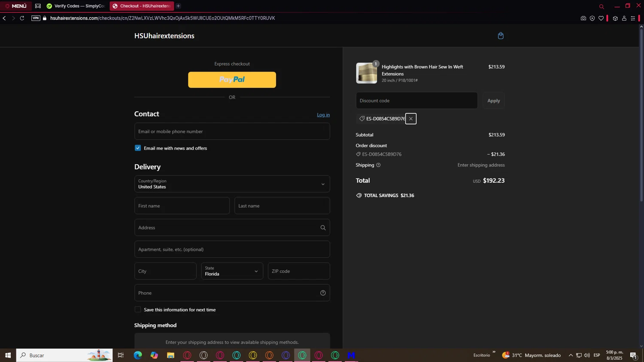Open the tab islands icon beside MENÚ
Screen dimensions: 644x362
[38, 6]
